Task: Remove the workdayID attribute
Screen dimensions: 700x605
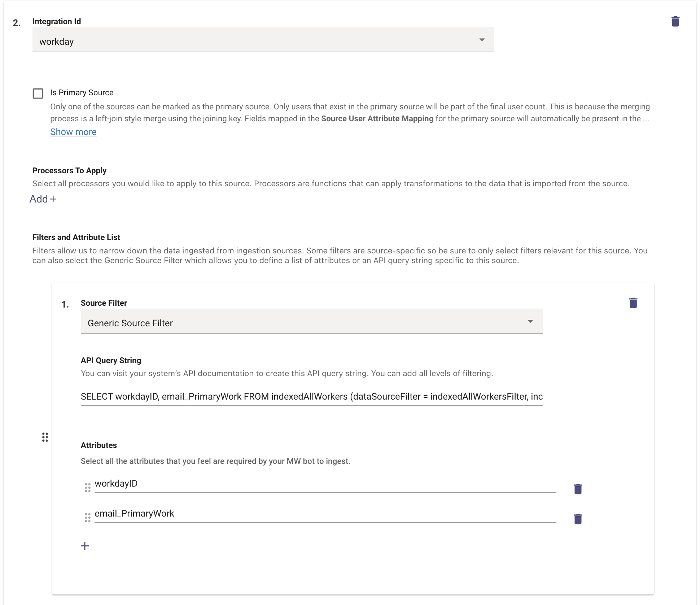Action: [x=578, y=489]
